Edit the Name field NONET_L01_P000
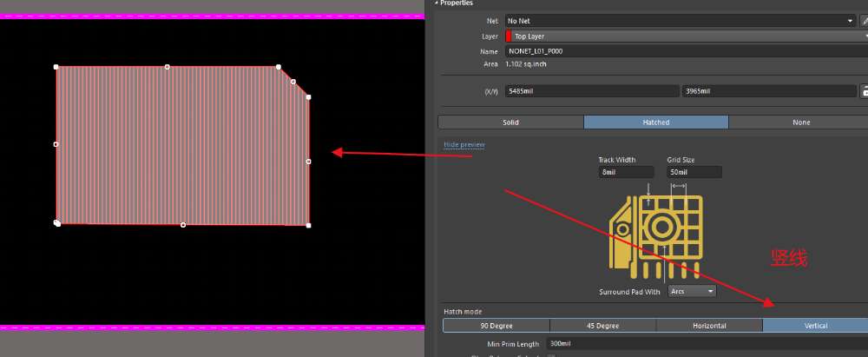The image size is (868, 357). point(687,51)
